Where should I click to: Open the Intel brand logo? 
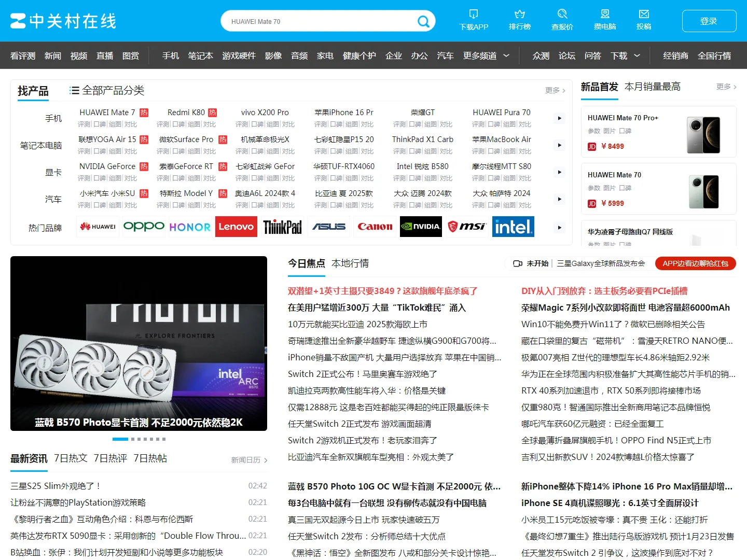click(513, 227)
